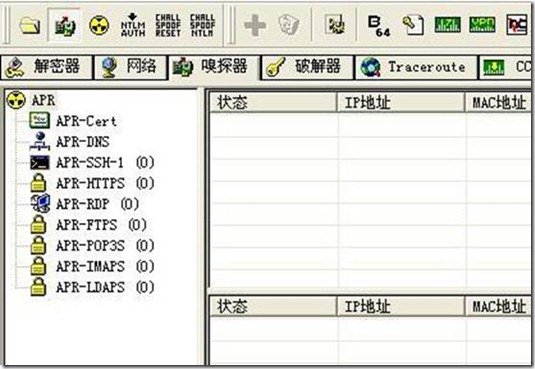Switch to the 解密器 tab
The height and width of the screenshot is (369, 535).
46,67
